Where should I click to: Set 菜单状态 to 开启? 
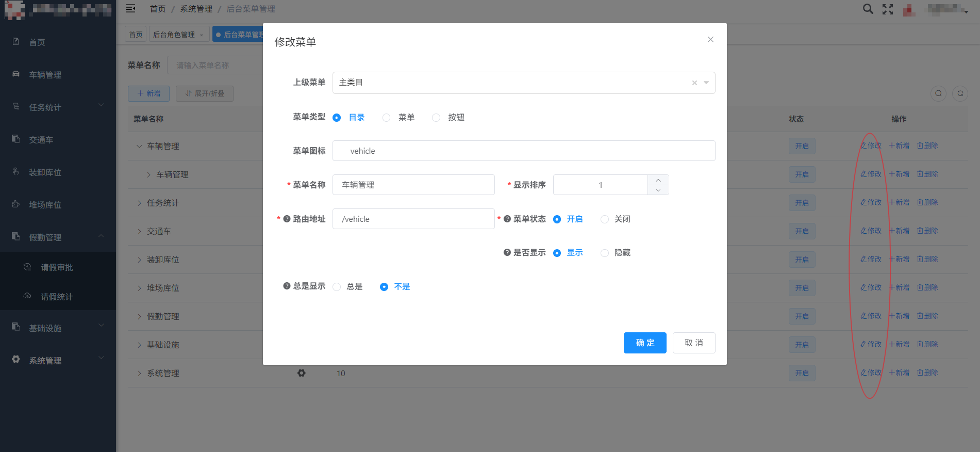[x=557, y=219]
